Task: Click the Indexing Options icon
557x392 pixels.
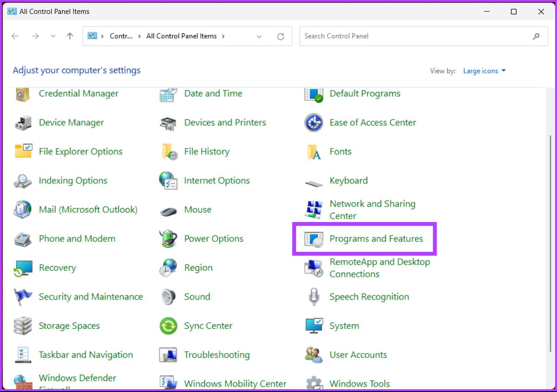Action: click(23, 181)
